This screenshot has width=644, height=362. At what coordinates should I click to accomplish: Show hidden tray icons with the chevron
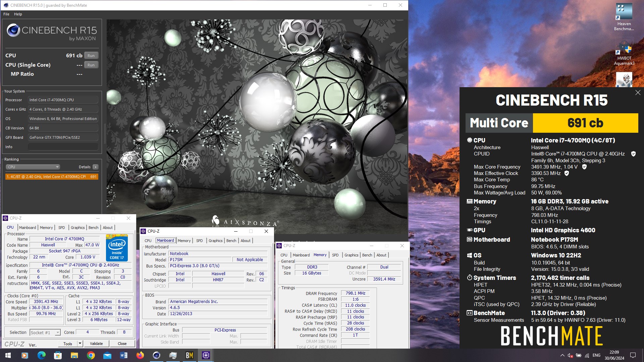coord(562,355)
